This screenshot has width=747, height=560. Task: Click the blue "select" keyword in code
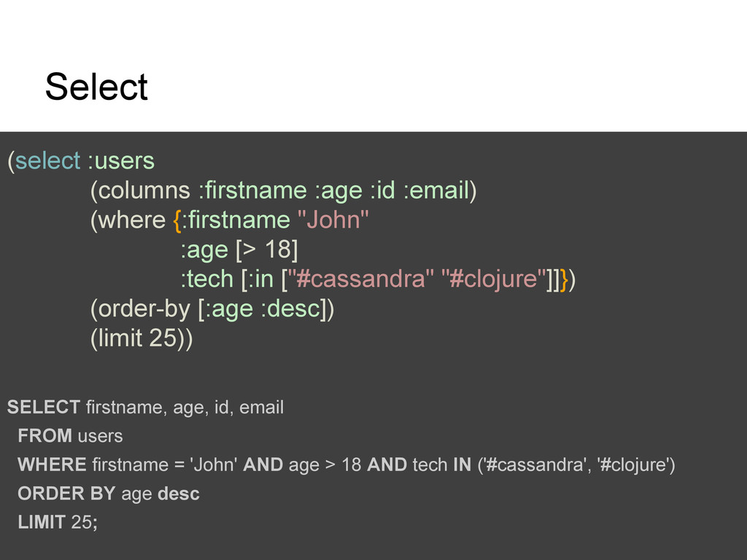click(x=47, y=160)
